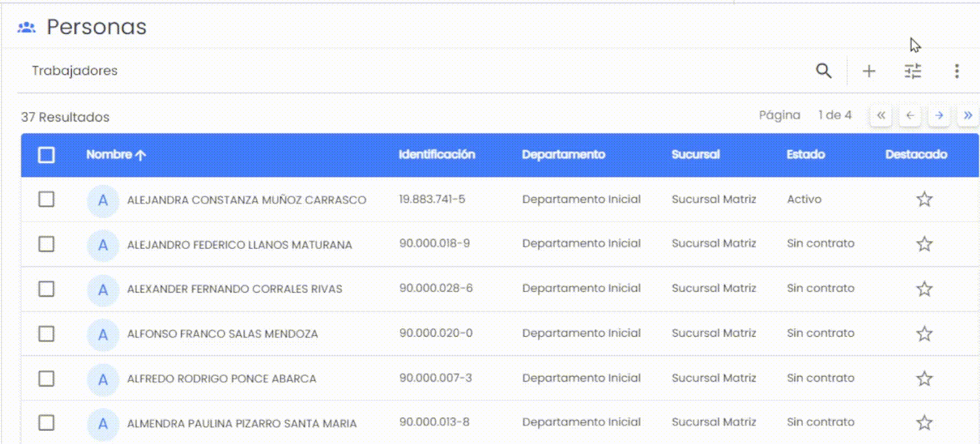Image resolution: width=980 pixels, height=444 pixels.
Task: Mark Alfonso Franco Salas Mendoza as featured
Action: (x=924, y=334)
